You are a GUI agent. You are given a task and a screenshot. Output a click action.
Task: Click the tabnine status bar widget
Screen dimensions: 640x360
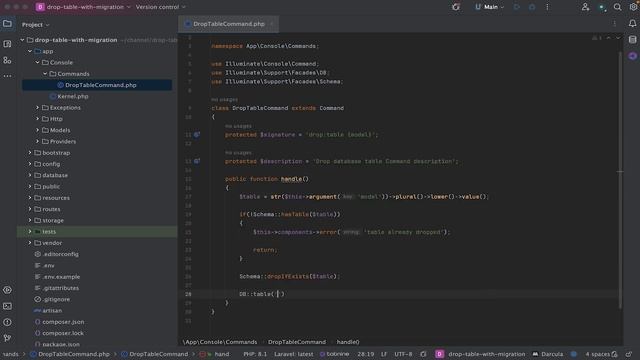click(x=334, y=354)
